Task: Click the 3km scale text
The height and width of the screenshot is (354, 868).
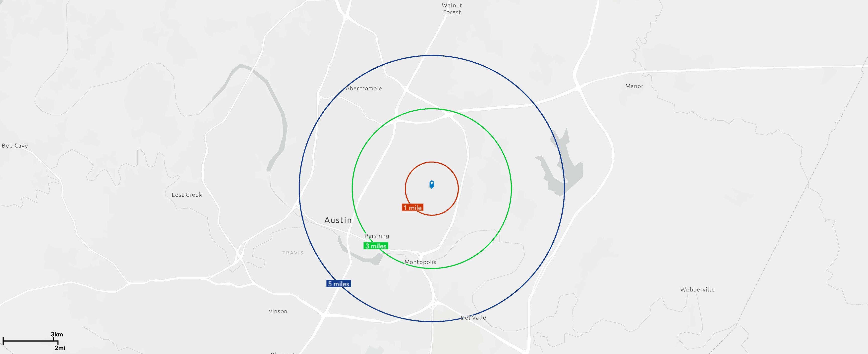Action: 57,334
